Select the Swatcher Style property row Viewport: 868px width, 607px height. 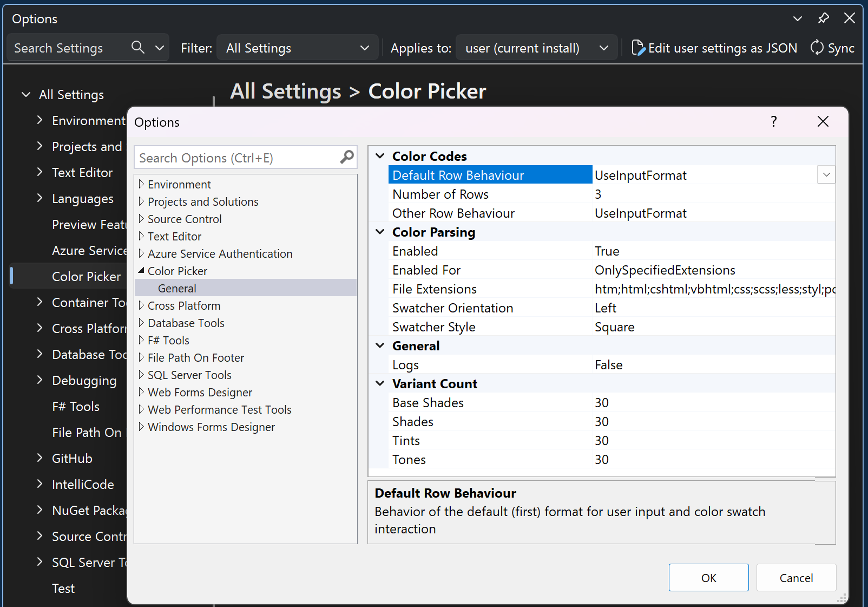click(x=433, y=327)
